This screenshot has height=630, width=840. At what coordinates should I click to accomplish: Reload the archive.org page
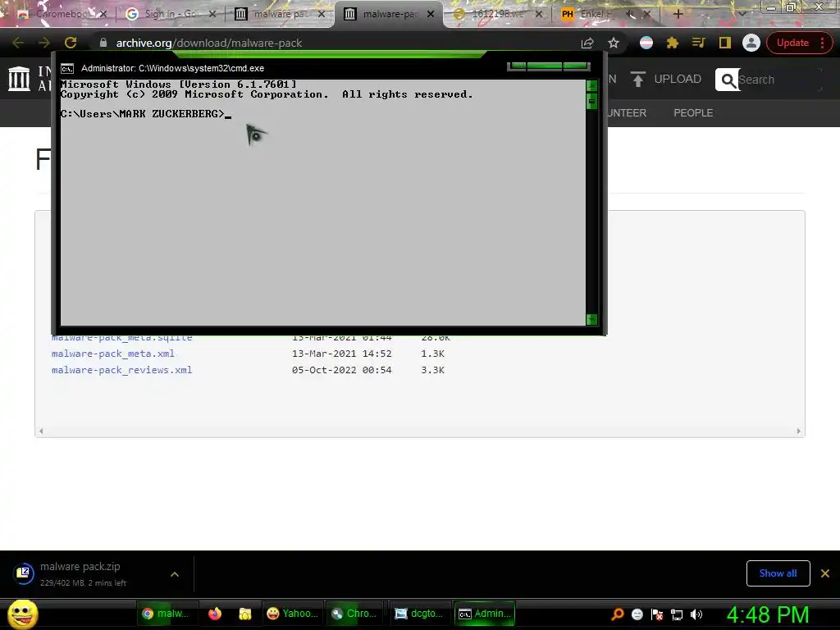click(x=71, y=43)
